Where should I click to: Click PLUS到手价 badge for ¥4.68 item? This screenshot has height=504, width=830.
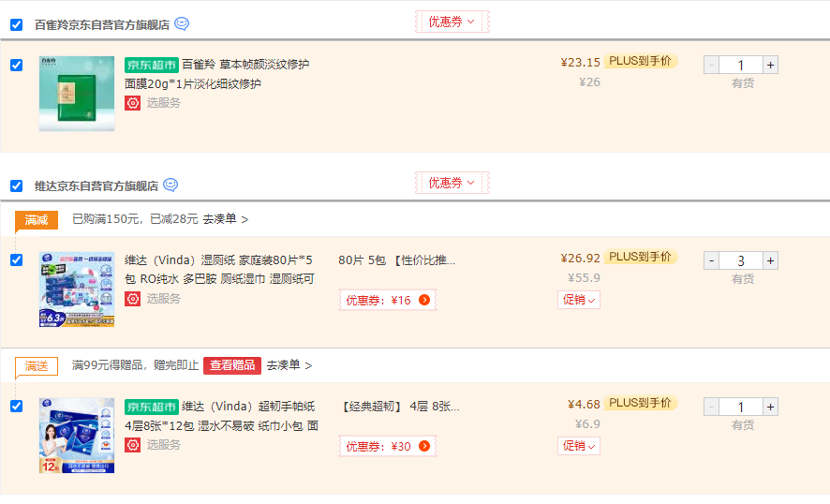pyautogui.click(x=640, y=403)
